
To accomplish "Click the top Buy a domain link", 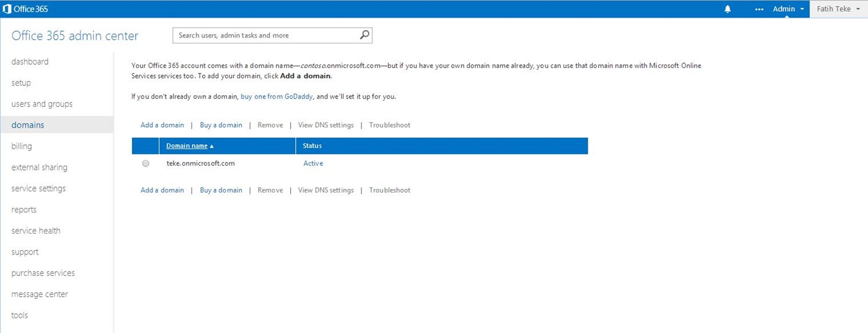I will 221,125.
